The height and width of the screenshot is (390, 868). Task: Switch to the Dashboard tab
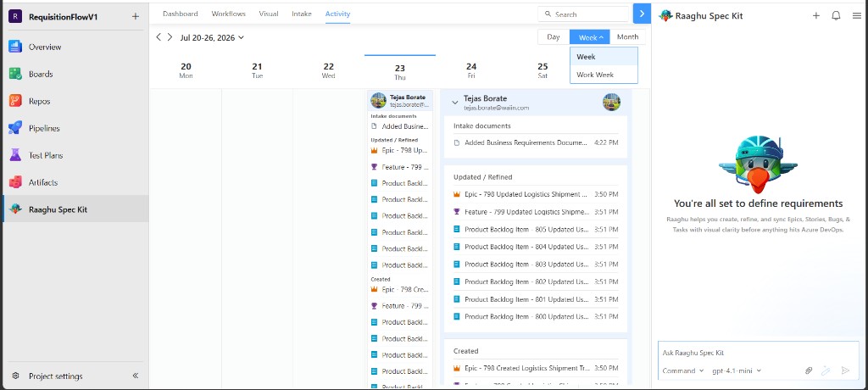(x=181, y=14)
